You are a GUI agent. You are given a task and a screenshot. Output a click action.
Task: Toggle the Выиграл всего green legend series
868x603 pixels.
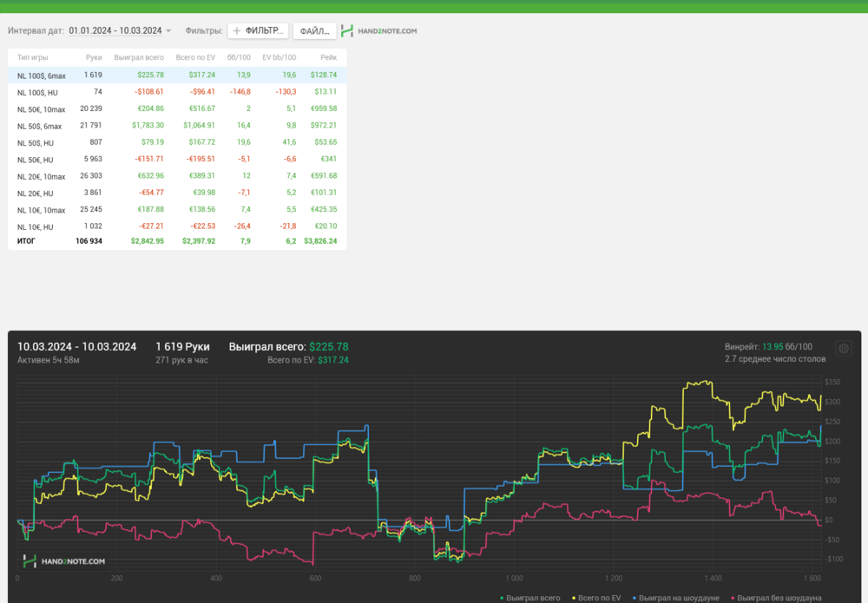click(x=529, y=598)
